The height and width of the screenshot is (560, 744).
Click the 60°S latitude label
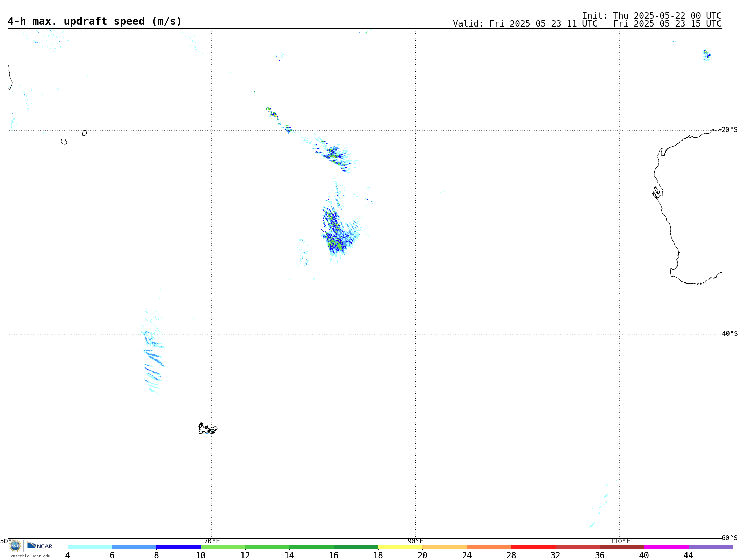[730, 538]
